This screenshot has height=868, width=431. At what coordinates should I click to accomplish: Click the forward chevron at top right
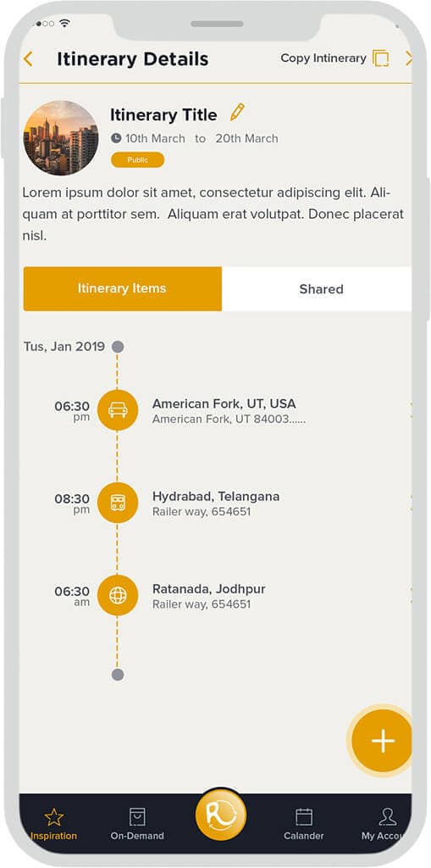[408, 58]
